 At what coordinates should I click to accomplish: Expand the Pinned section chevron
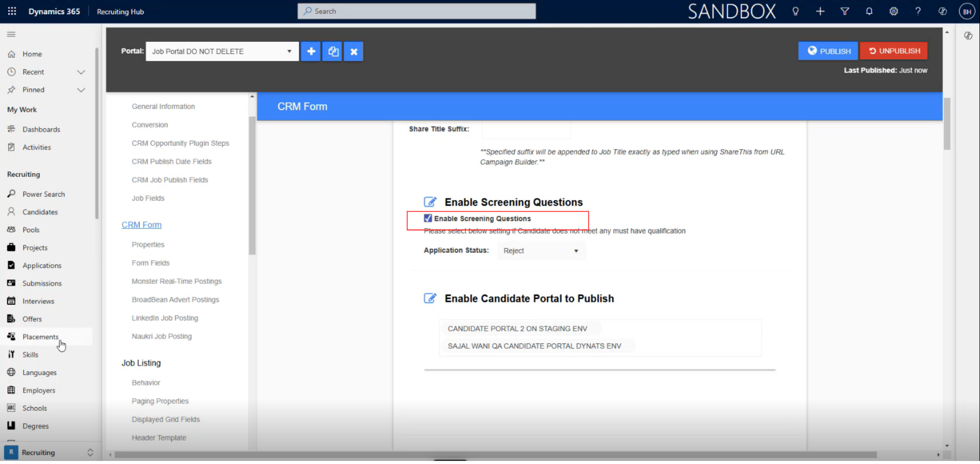pyautogui.click(x=81, y=90)
